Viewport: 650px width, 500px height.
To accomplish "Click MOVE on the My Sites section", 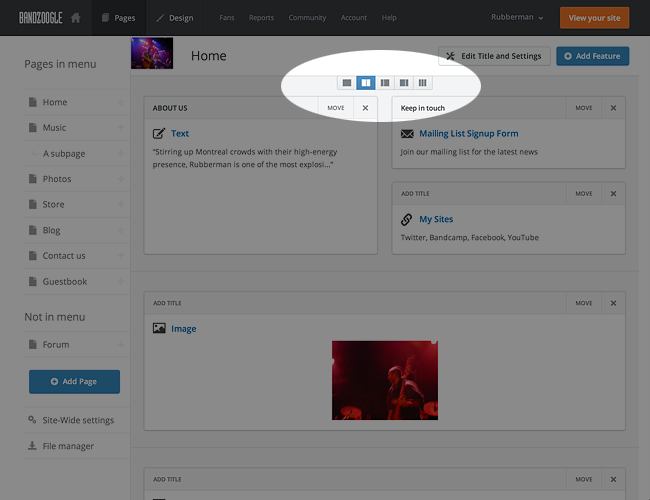I will 584,194.
